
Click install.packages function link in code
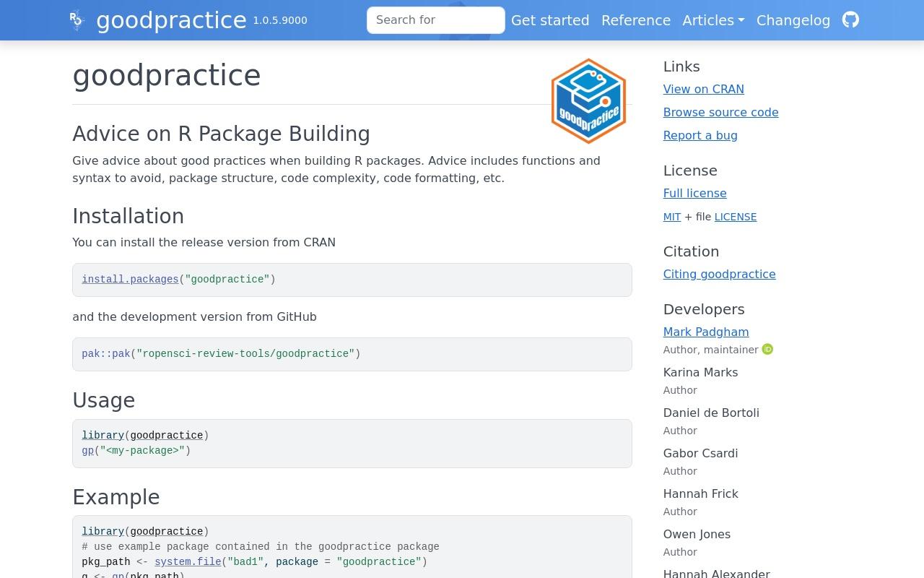click(130, 280)
